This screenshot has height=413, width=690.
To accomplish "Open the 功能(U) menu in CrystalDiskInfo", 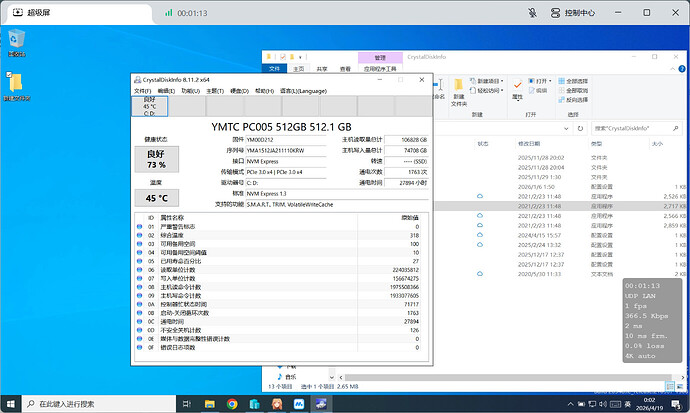I will click(x=191, y=91).
